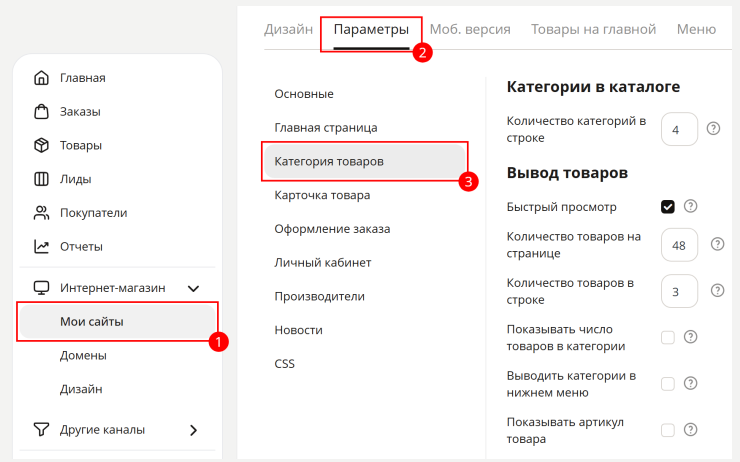
Task: Click the Главная home icon
Action: [41, 78]
